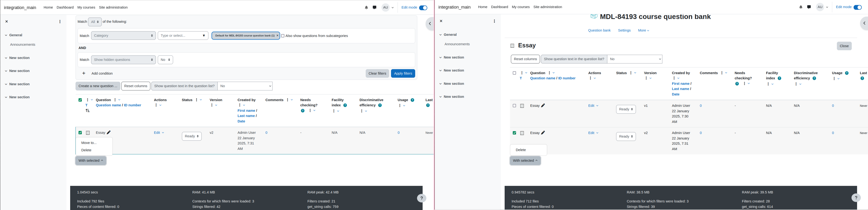
Task: Open Question bank tab in right window
Action: click(599, 31)
